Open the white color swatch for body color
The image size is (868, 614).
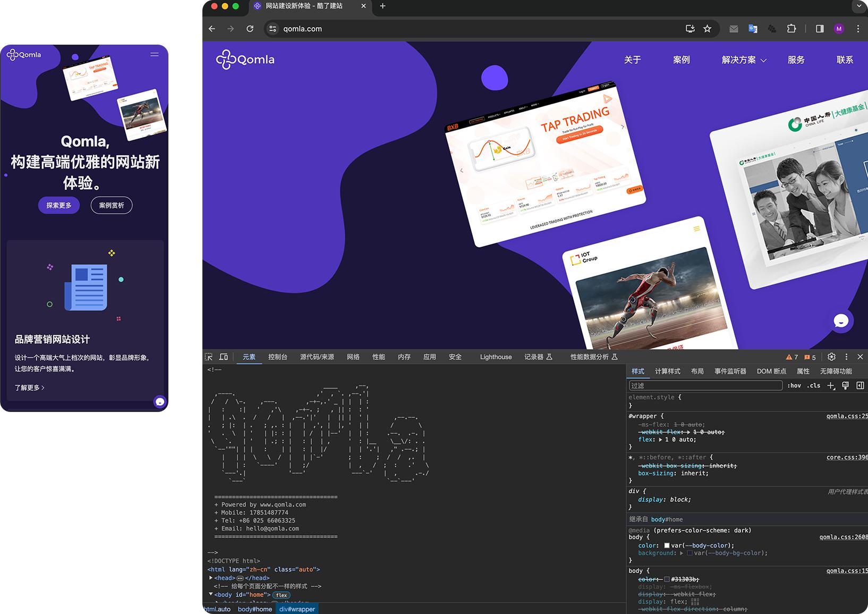667,545
